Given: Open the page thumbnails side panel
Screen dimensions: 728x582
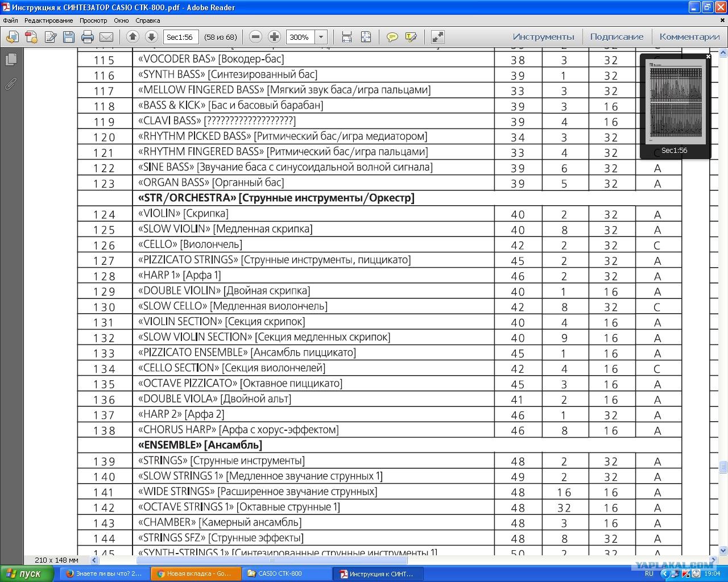Looking at the screenshot, I should coord(11,59).
